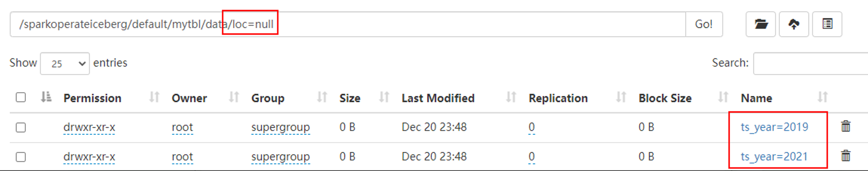Click the Go! button
868x171 pixels.
point(704,24)
